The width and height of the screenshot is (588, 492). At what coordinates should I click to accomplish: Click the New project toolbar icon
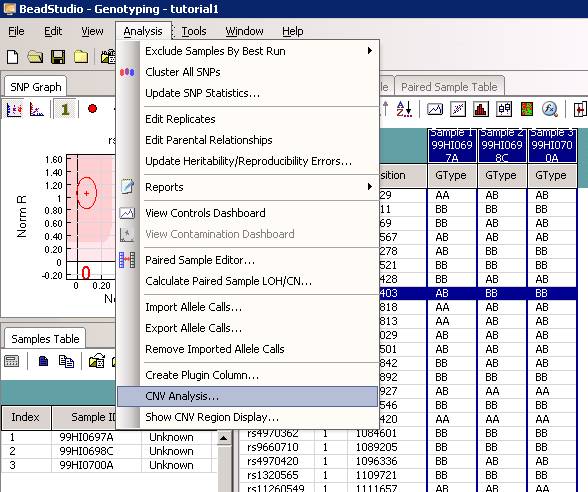click(x=12, y=57)
